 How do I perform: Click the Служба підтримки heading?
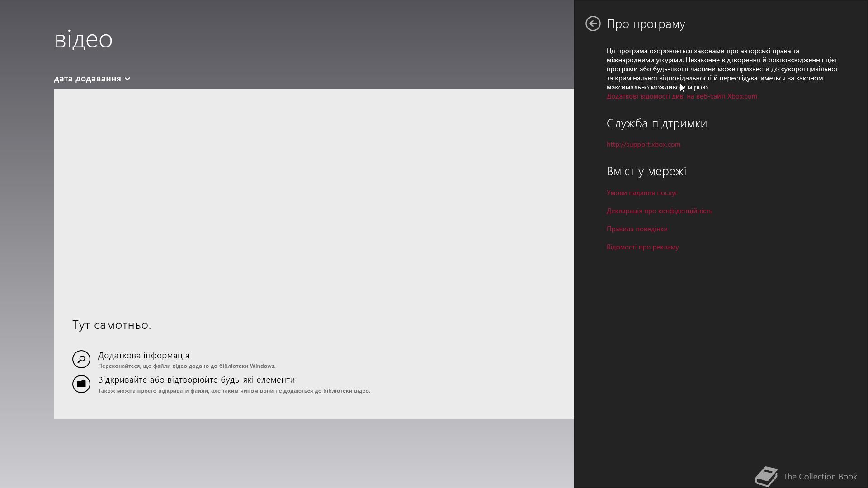point(657,123)
